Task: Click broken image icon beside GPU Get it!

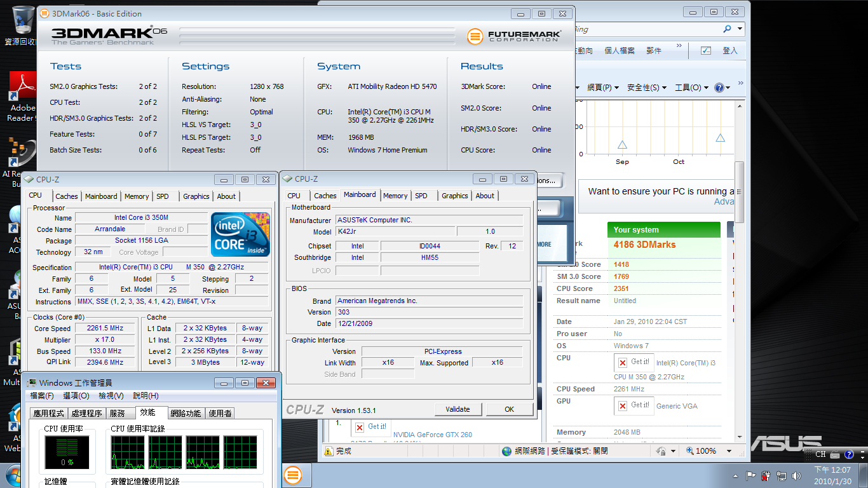Action: 622,405
